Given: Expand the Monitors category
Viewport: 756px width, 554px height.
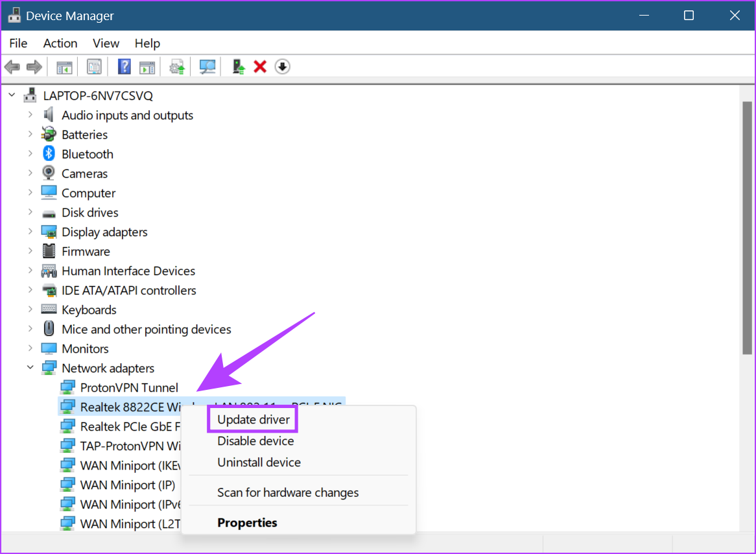Looking at the screenshot, I should pos(30,348).
